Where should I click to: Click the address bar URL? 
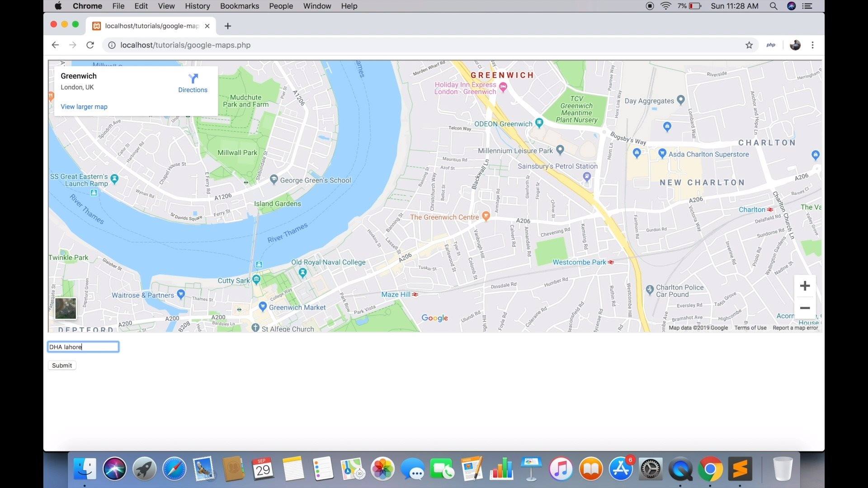click(x=185, y=45)
